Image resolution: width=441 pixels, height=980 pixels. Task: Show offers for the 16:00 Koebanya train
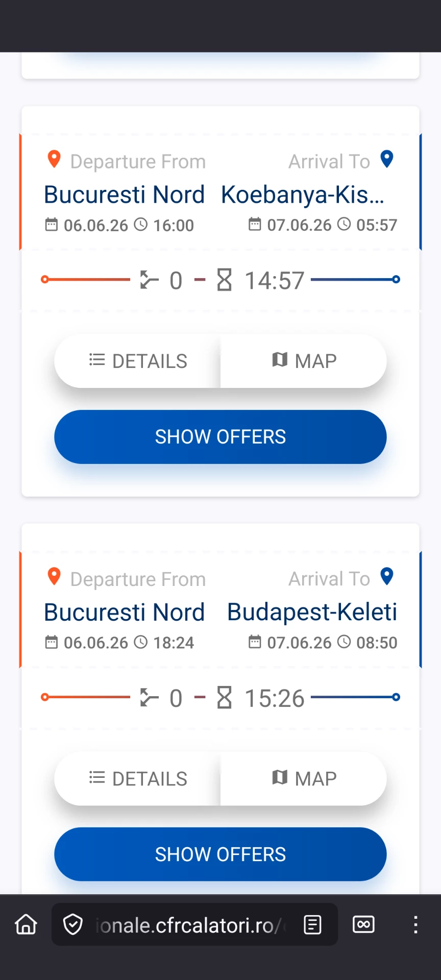pyautogui.click(x=220, y=437)
